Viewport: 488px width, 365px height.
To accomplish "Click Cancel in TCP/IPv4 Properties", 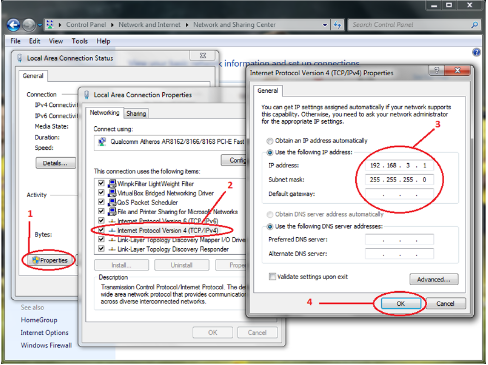I will tap(445, 304).
